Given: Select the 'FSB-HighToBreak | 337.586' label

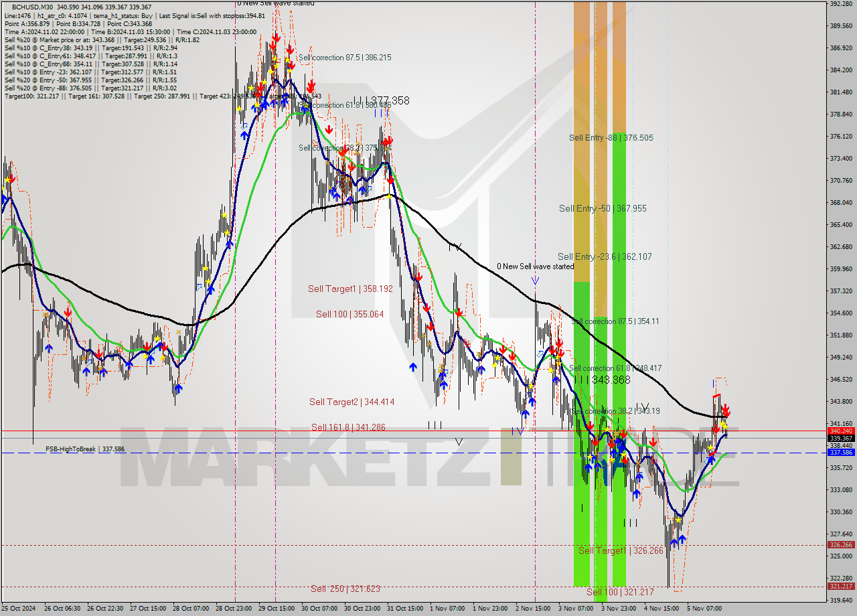Looking at the screenshot, I should (85, 449).
